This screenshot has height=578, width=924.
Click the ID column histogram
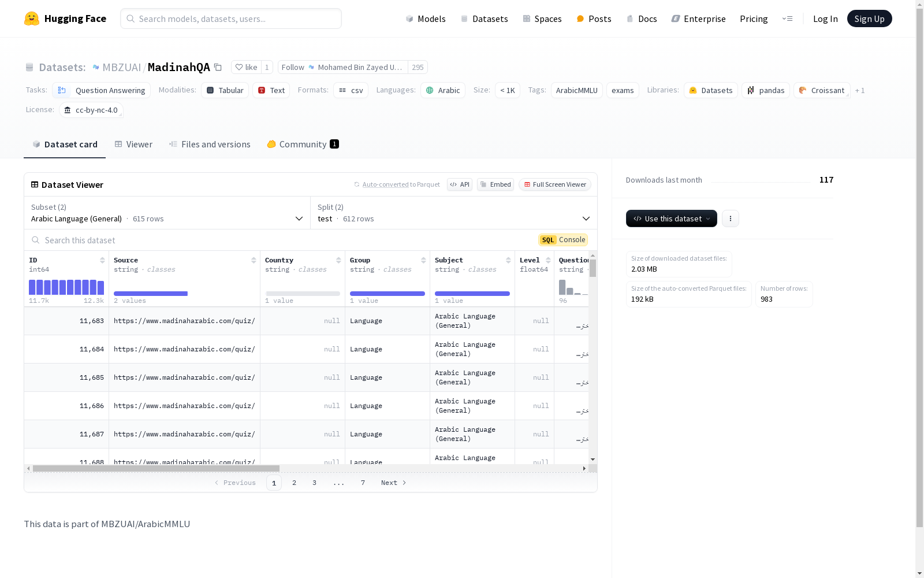[66, 287]
